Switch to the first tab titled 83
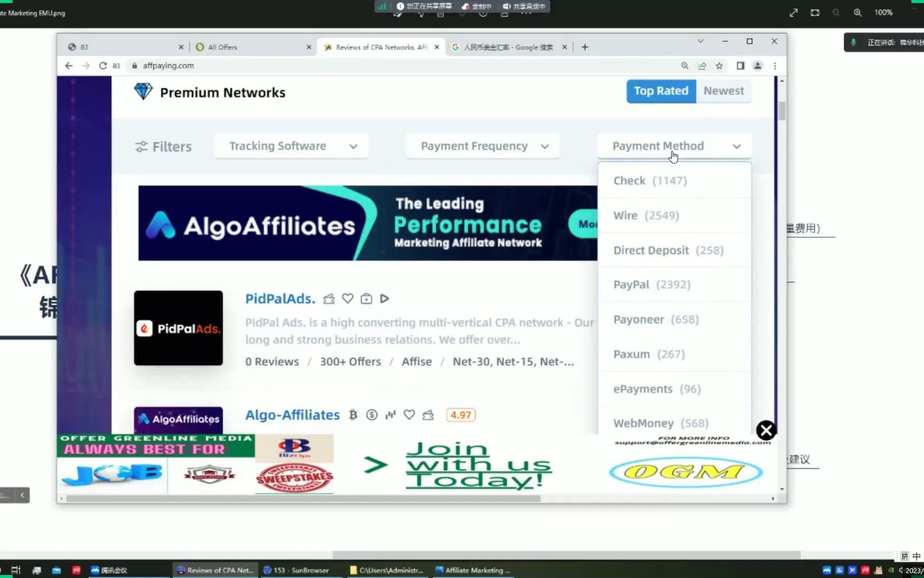The width and height of the screenshot is (924, 578). click(x=126, y=47)
